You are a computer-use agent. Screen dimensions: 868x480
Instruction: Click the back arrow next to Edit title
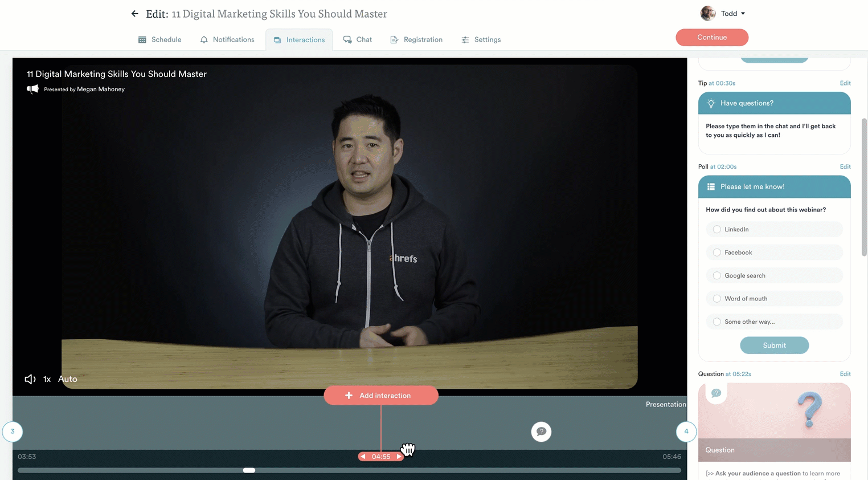coord(134,13)
